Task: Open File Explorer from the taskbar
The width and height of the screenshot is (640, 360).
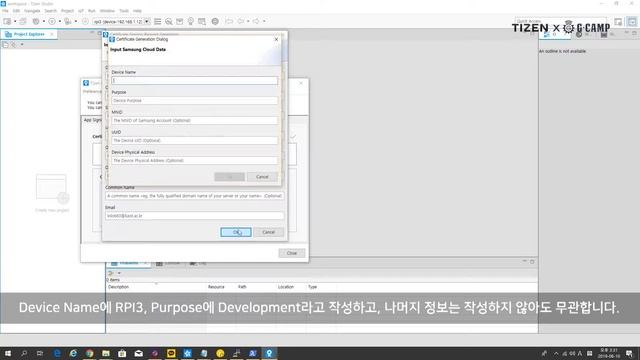Action: (106, 353)
